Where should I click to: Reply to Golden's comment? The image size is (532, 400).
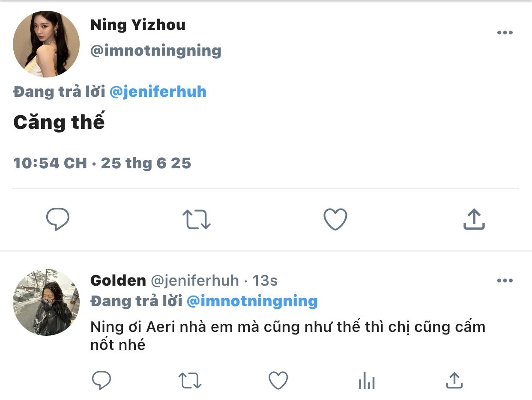(102, 380)
